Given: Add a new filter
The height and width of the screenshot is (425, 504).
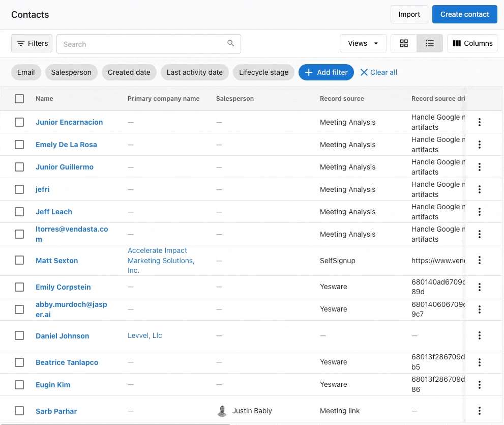Looking at the screenshot, I should [x=326, y=72].
